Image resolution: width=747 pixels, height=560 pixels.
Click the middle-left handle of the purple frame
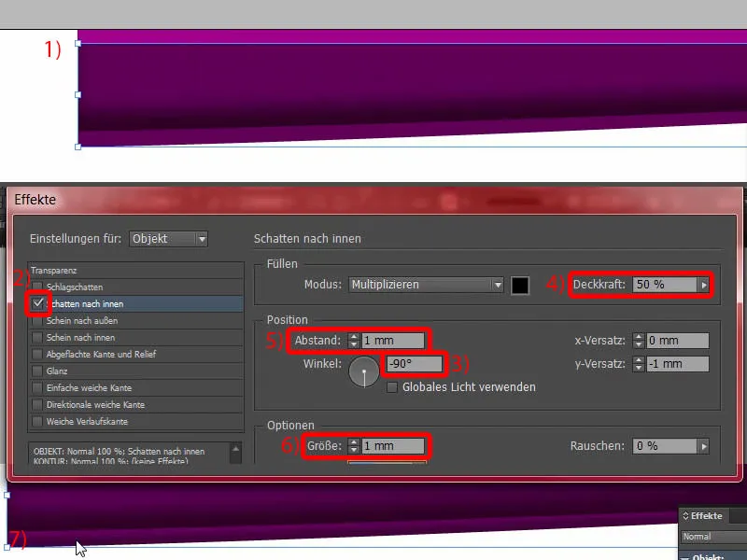(x=78, y=95)
